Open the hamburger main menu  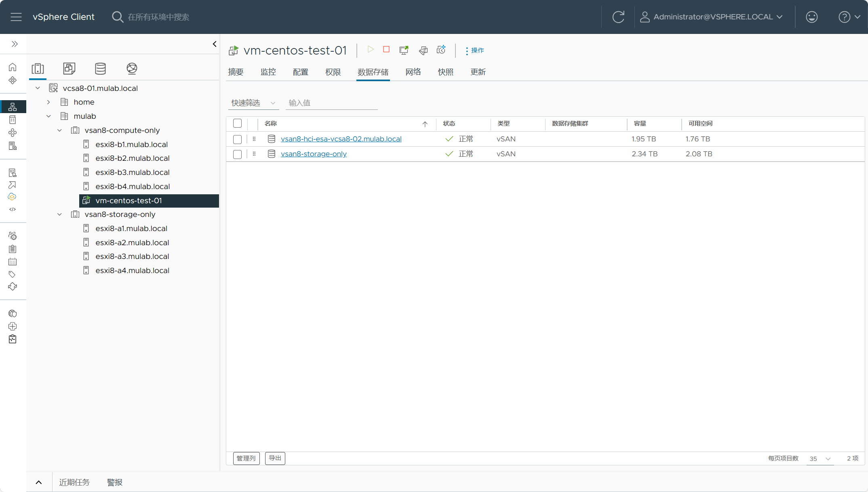pyautogui.click(x=16, y=17)
